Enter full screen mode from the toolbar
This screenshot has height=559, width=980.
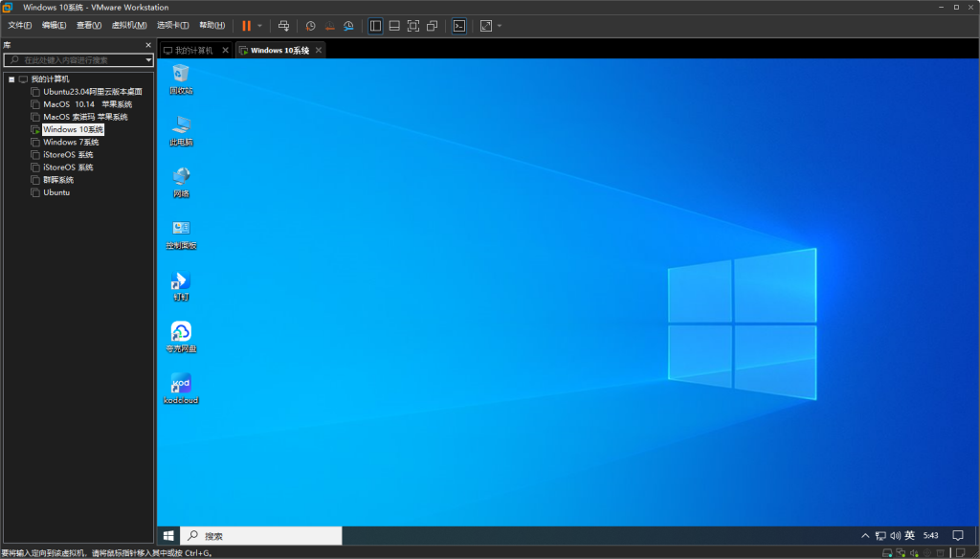[x=413, y=26]
